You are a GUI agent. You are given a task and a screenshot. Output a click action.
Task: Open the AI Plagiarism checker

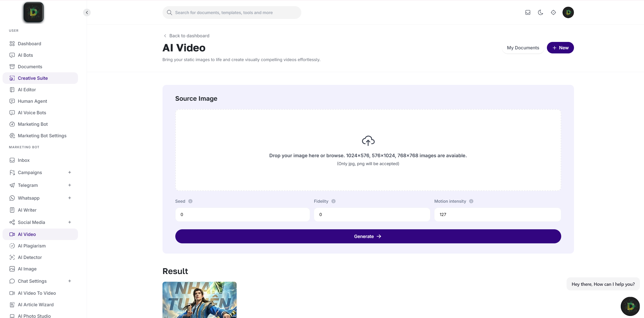(x=31, y=246)
